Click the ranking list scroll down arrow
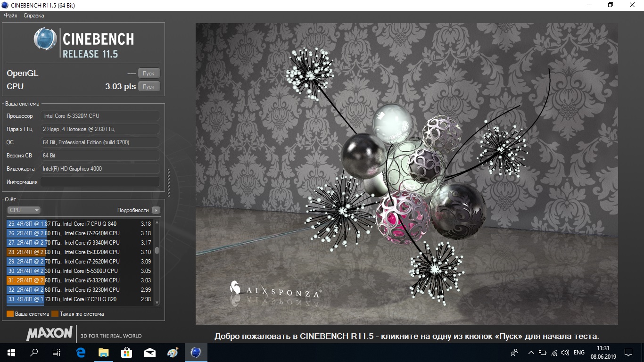Screen dimensions: 644x362 pyautogui.click(x=157, y=303)
